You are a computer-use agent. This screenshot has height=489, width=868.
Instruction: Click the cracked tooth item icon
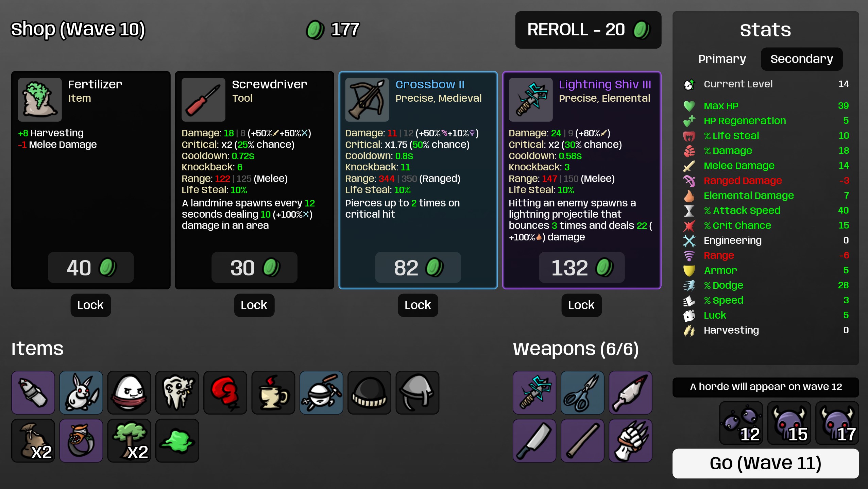point(177,392)
